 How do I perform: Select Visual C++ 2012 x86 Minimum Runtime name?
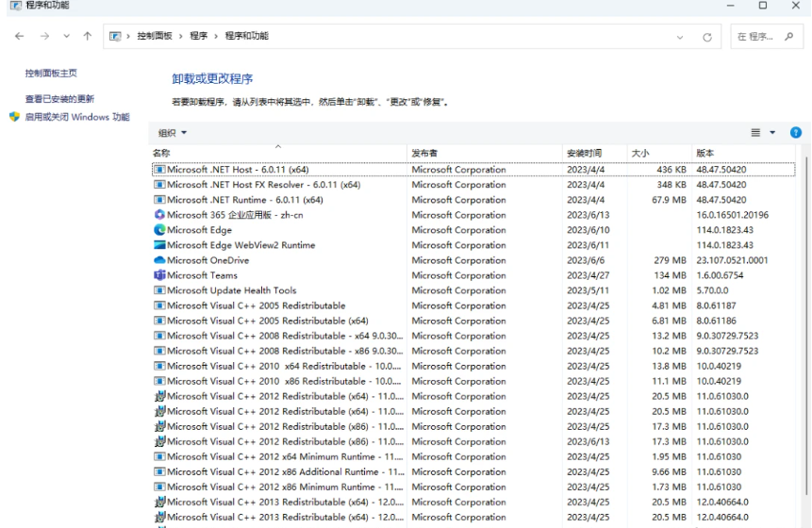pos(285,487)
